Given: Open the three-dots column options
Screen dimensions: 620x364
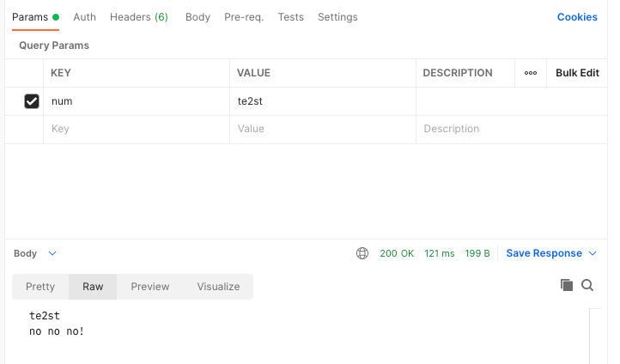Looking at the screenshot, I should point(531,73).
